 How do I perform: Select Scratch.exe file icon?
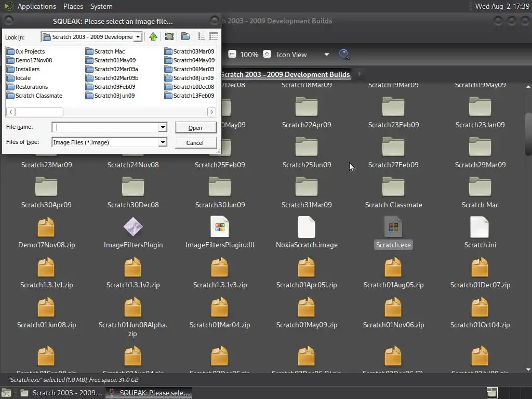(x=393, y=227)
